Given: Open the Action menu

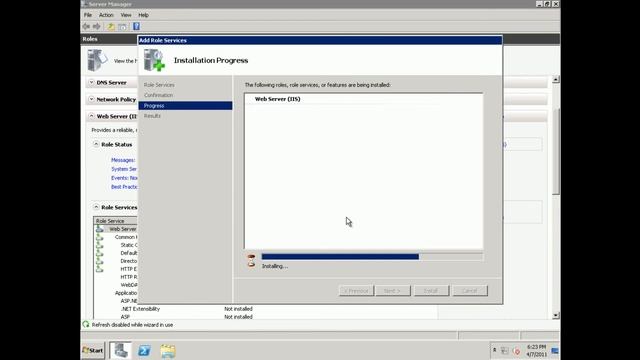Looking at the screenshot, I should pyautogui.click(x=106, y=15).
